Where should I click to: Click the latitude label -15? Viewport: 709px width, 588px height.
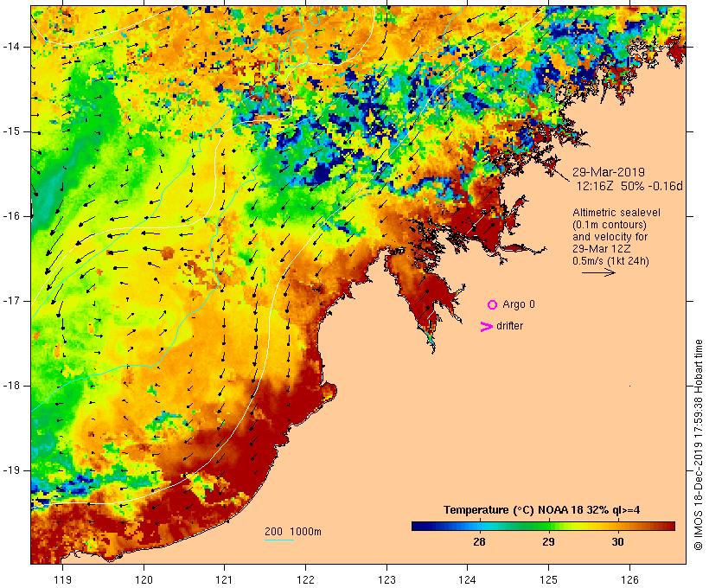click(11, 131)
